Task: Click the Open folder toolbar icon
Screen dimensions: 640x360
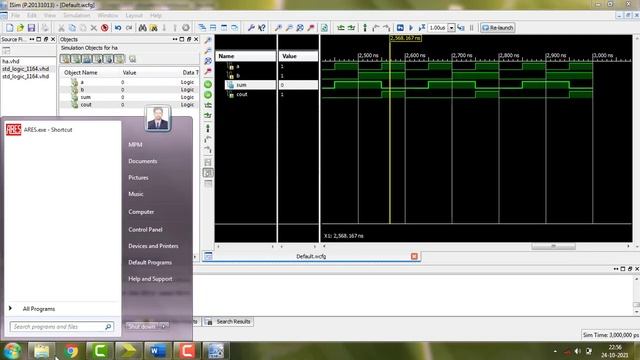Action: (20, 28)
